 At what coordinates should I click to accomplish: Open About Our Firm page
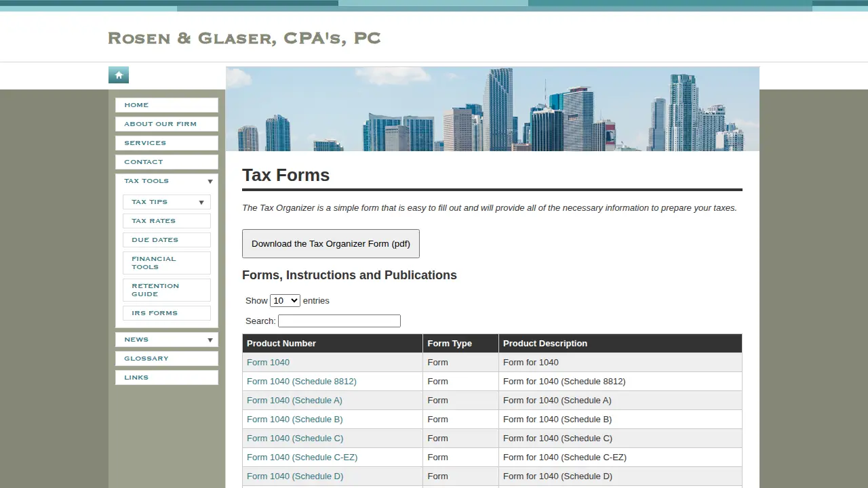tap(167, 124)
